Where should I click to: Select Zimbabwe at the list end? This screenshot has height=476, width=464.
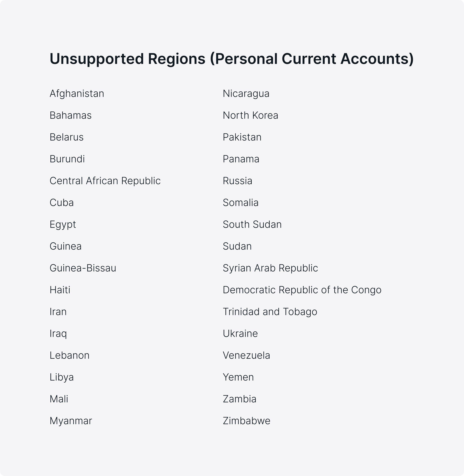click(247, 421)
